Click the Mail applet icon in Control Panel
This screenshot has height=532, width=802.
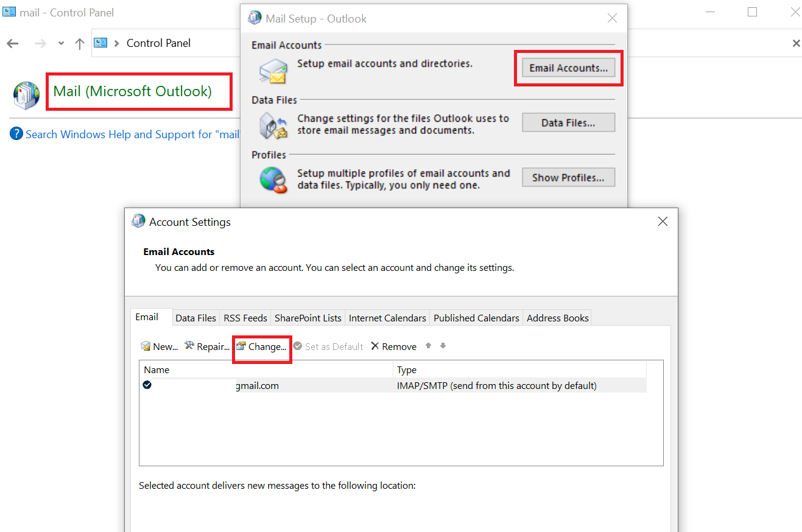point(27,94)
